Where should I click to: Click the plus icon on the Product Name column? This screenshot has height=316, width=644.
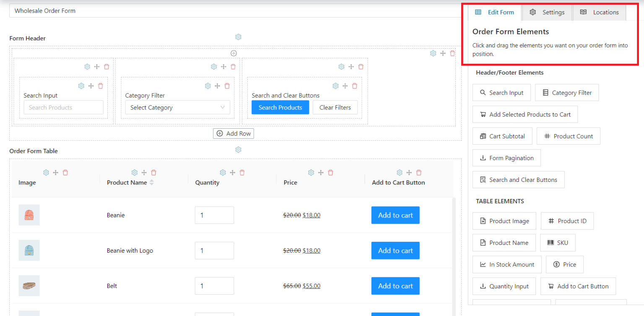(144, 172)
